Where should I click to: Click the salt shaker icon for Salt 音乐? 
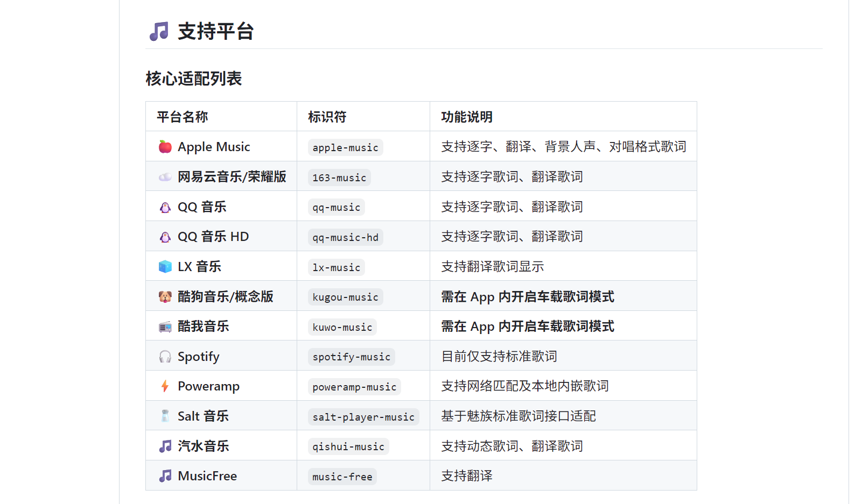[x=165, y=416]
